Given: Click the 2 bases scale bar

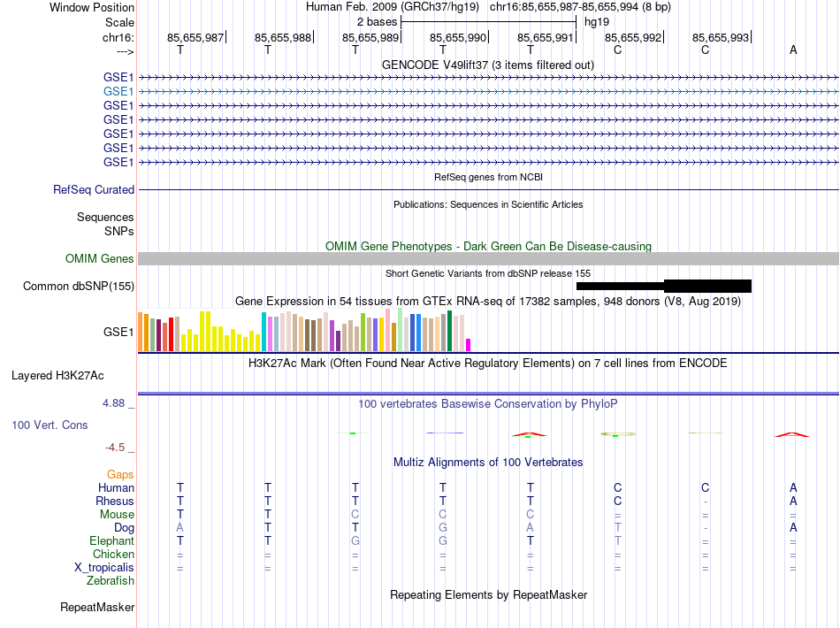Looking at the screenshot, I should pos(488,22).
